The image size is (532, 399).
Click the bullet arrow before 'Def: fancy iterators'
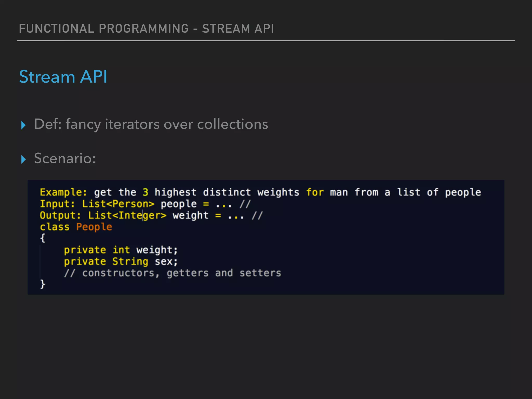[23, 125]
